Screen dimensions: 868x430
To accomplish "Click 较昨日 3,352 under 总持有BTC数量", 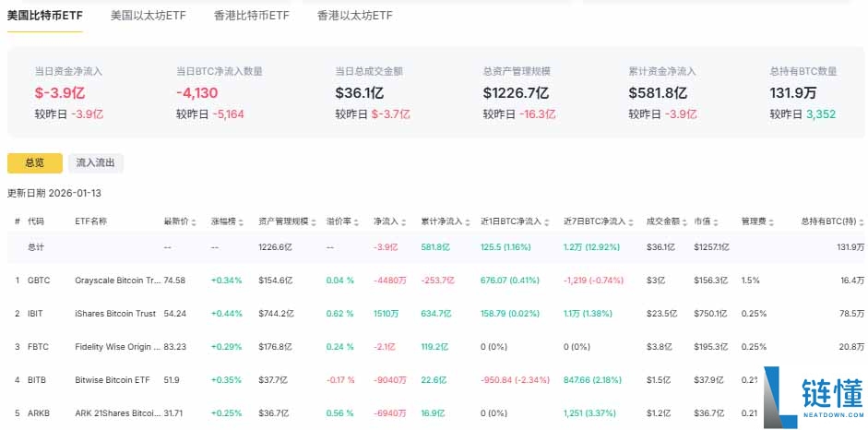I will click(x=803, y=114).
